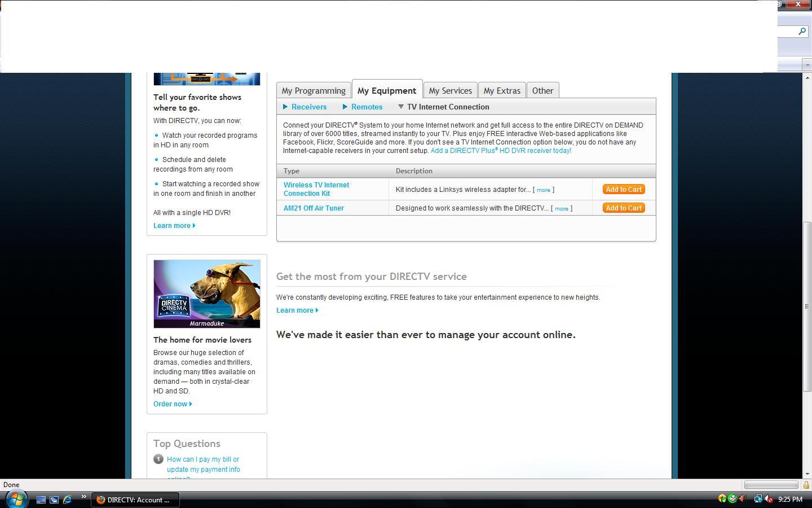Click the Type column header
This screenshot has width=812, height=508.
[x=292, y=171]
